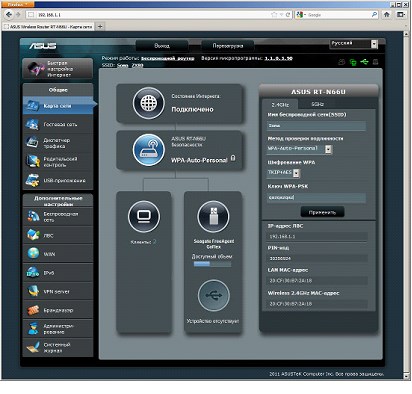
Task: Open the Google search engine selector dropdown
Action: click(300, 15)
